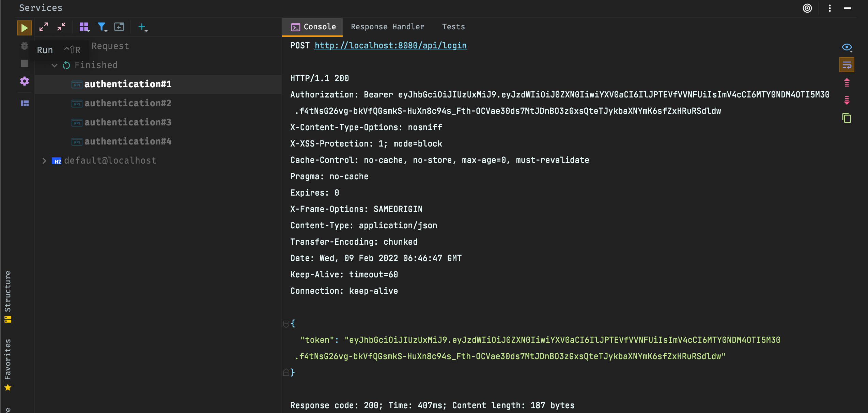Switch to the Response Handler tab

388,27
